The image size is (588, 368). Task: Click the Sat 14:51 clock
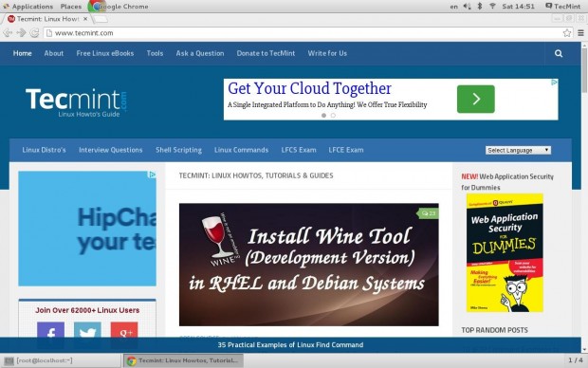(x=518, y=7)
